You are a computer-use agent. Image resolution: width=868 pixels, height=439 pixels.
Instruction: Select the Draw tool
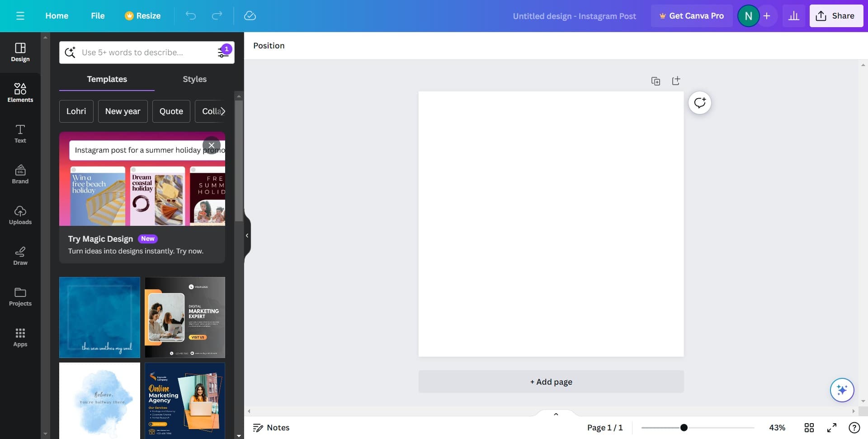click(x=20, y=256)
